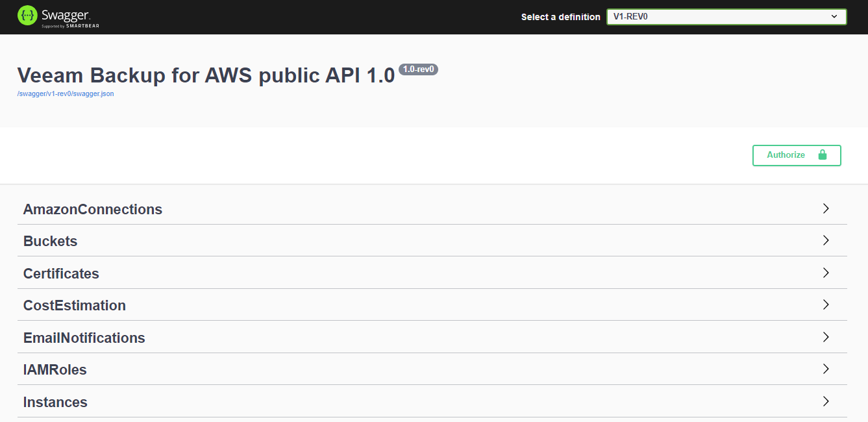Expand the Buckets section chevron

click(x=826, y=241)
